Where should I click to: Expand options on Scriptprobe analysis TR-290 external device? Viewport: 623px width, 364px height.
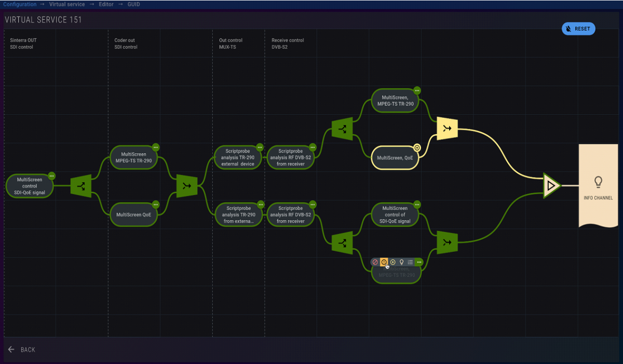coord(260,147)
